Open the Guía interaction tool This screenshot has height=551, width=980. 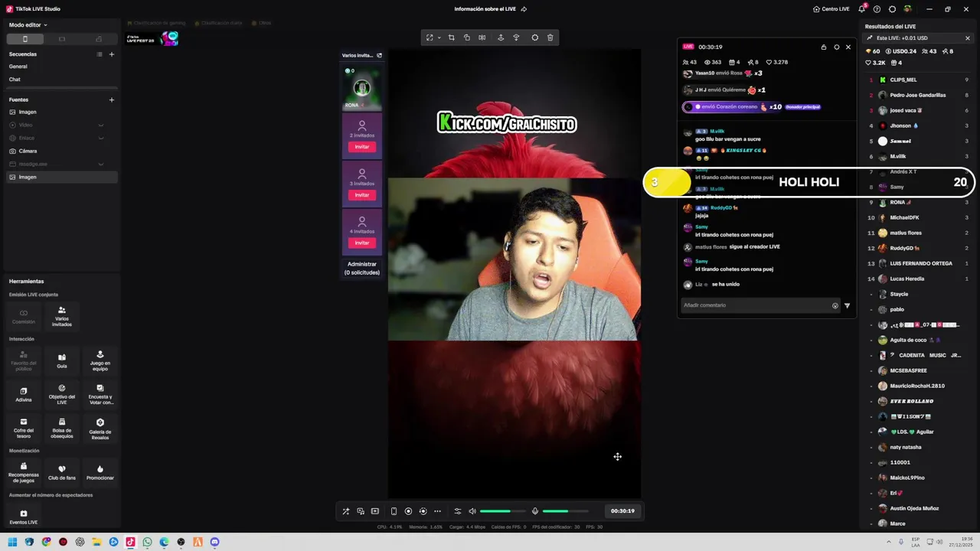tap(62, 361)
